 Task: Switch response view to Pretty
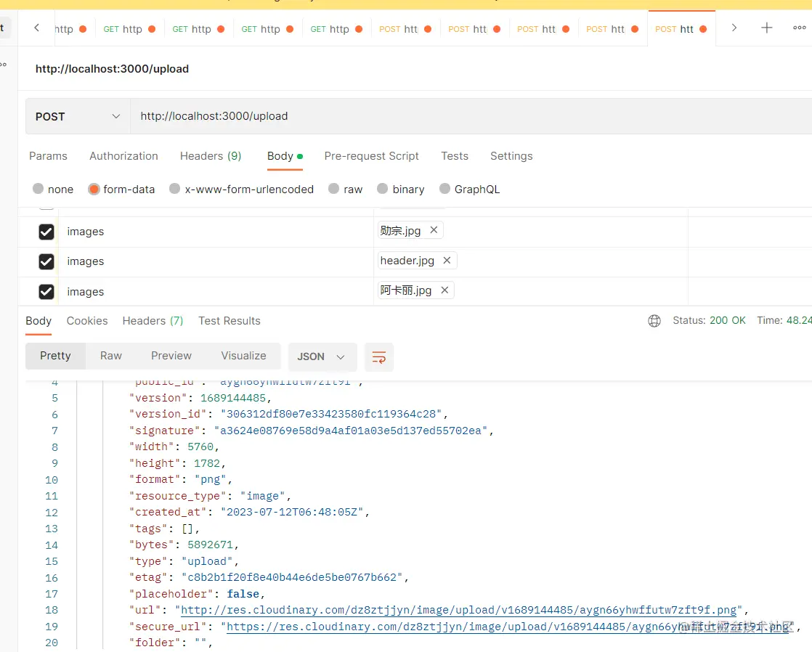pyautogui.click(x=55, y=356)
